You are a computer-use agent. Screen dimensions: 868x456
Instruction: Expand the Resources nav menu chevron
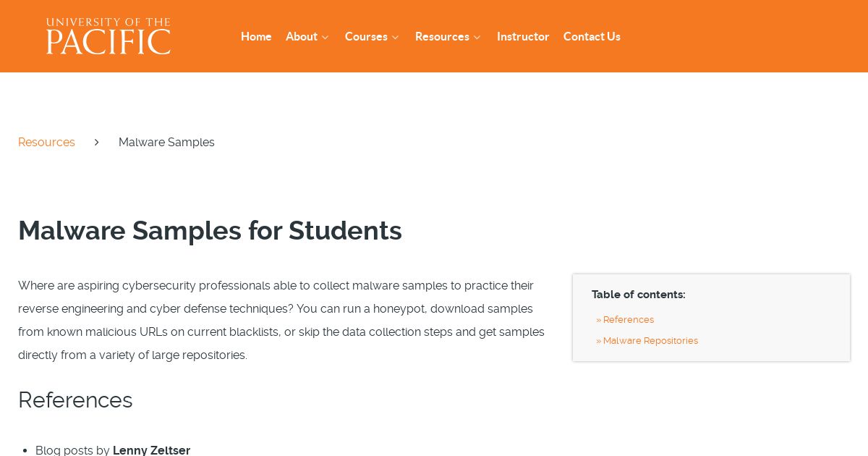(x=477, y=37)
